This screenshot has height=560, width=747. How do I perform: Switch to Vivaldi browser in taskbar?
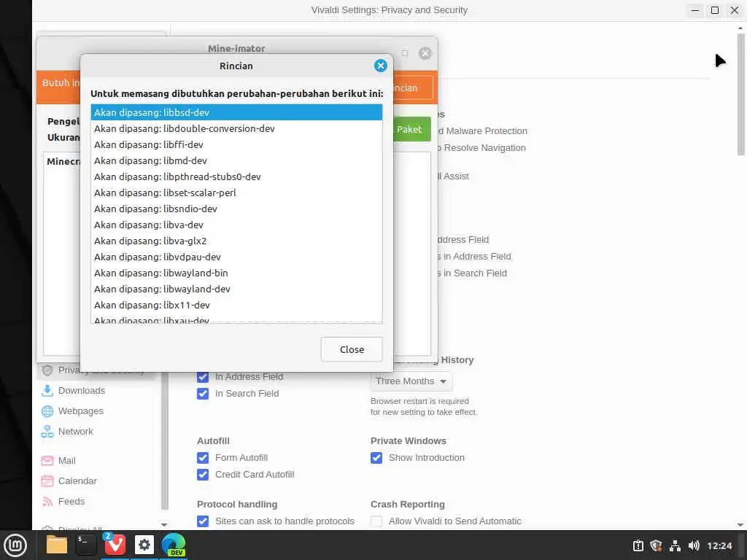coord(115,545)
